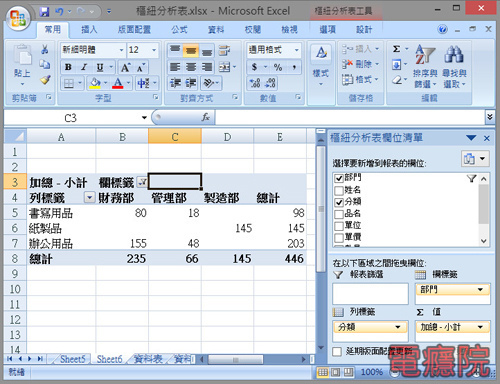500x384 pixels.
Task: Undo the last action
Action: pos(60,12)
